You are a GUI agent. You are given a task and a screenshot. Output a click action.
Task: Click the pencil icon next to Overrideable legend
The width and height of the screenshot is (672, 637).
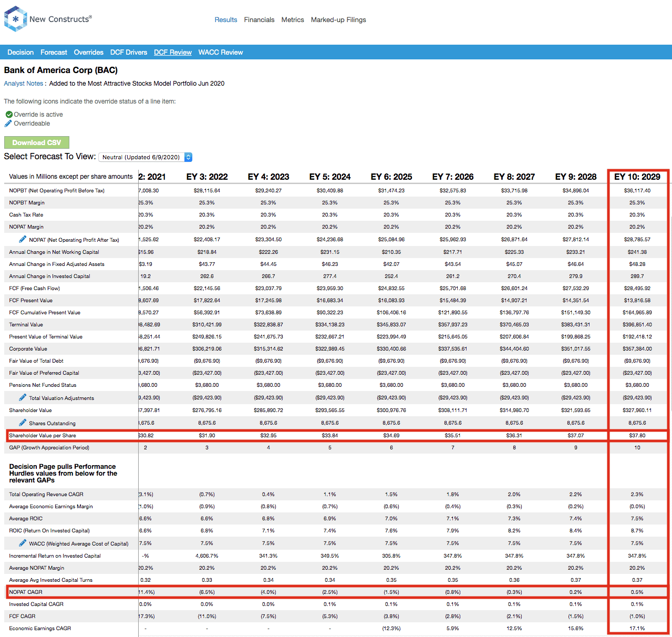click(8, 124)
